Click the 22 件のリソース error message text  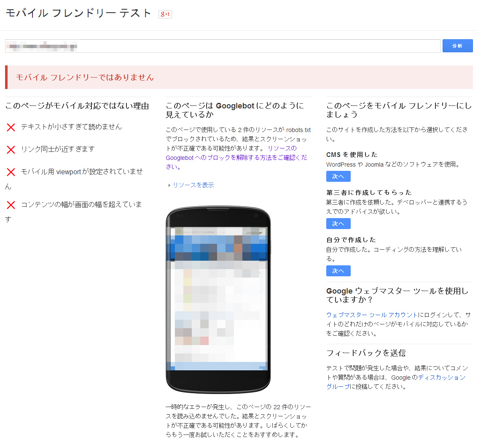point(239,421)
